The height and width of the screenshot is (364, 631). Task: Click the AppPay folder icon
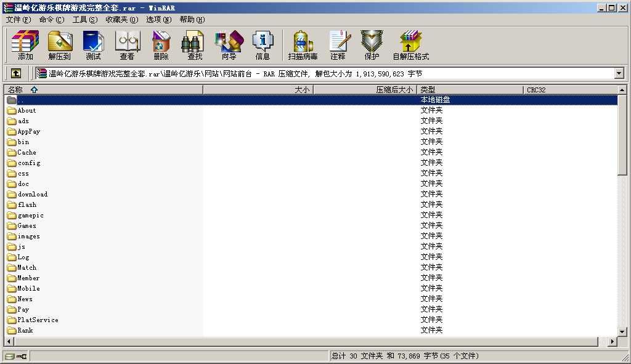pyautogui.click(x=12, y=132)
